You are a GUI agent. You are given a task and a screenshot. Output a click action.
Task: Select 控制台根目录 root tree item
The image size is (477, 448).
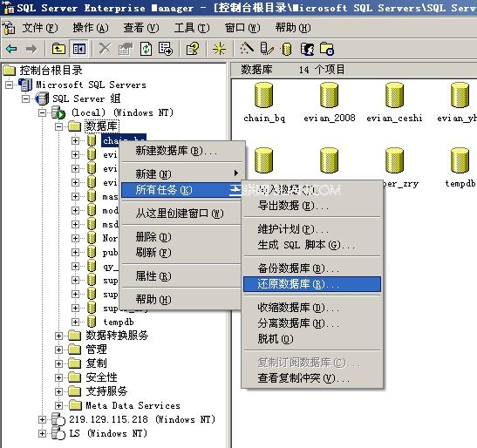tap(51, 71)
